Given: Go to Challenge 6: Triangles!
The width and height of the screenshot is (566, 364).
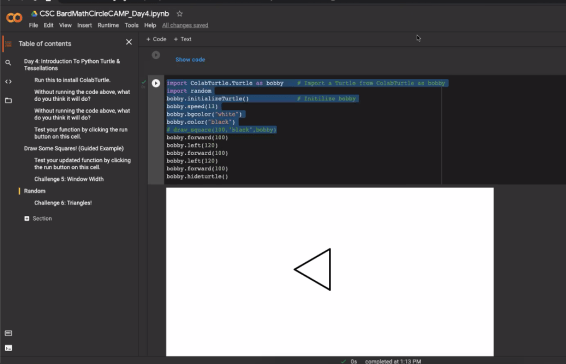Looking at the screenshot, I should [63, 203].
